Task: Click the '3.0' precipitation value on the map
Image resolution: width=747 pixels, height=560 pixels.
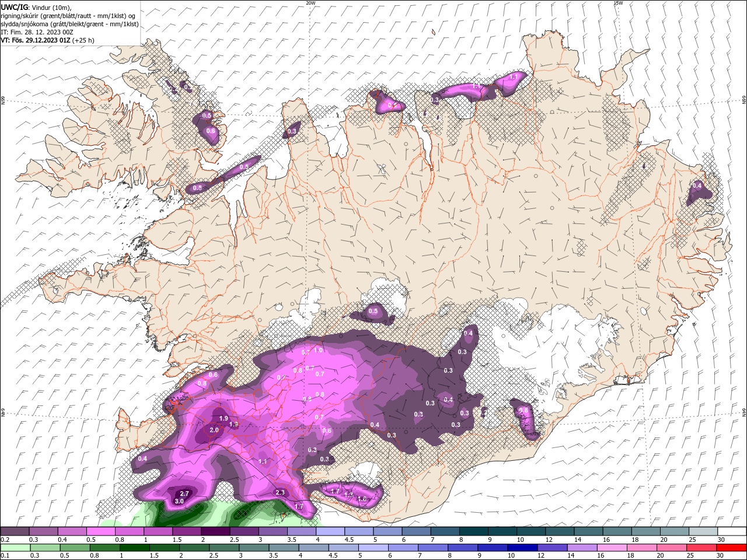Action: pos(179,501)
